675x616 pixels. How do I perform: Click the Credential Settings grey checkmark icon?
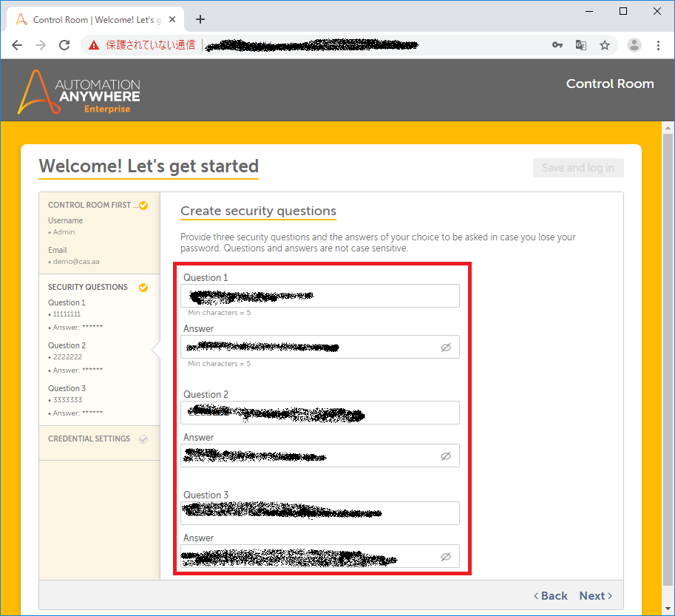click(143, 439)
